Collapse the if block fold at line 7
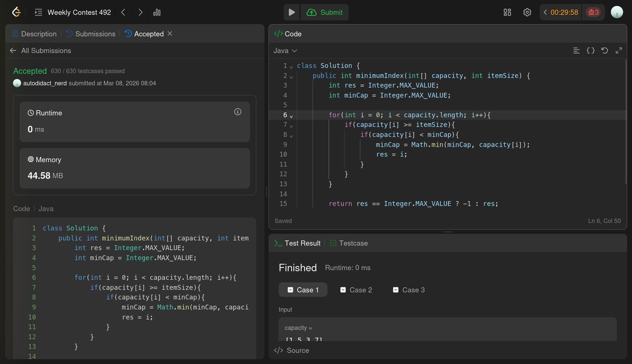This screenshot has height=364, width=632. (291, 125)
